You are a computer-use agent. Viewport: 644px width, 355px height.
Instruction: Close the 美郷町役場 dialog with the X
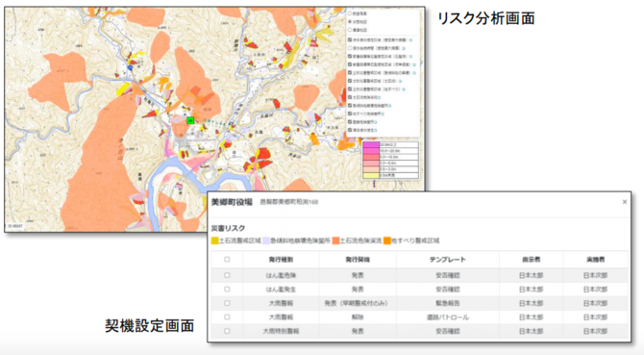[625, 202]
